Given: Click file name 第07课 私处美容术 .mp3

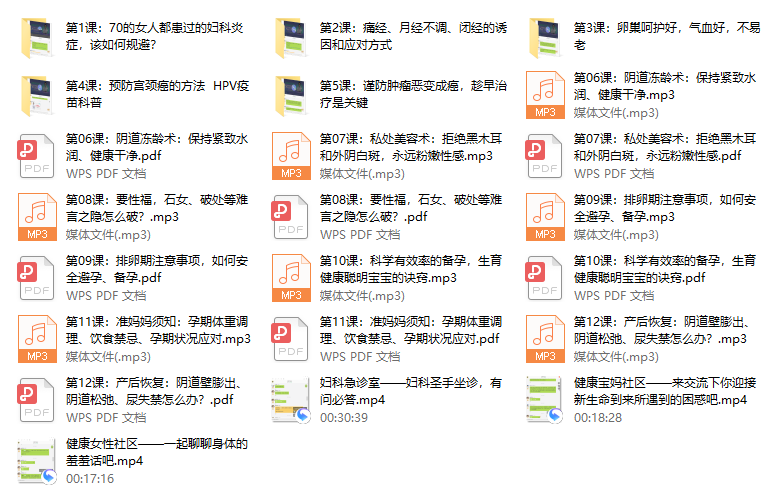Looking at the screenshot, I should [411, 147].
